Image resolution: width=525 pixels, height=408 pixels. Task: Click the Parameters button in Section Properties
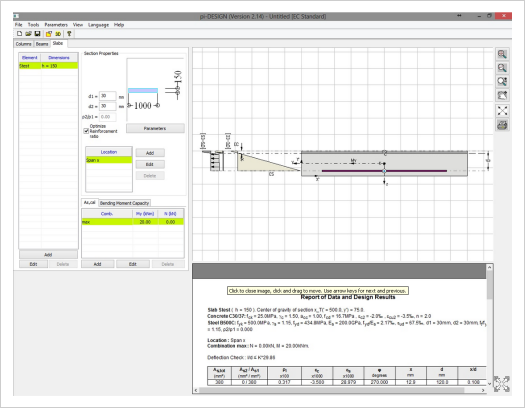coord(155,128)
